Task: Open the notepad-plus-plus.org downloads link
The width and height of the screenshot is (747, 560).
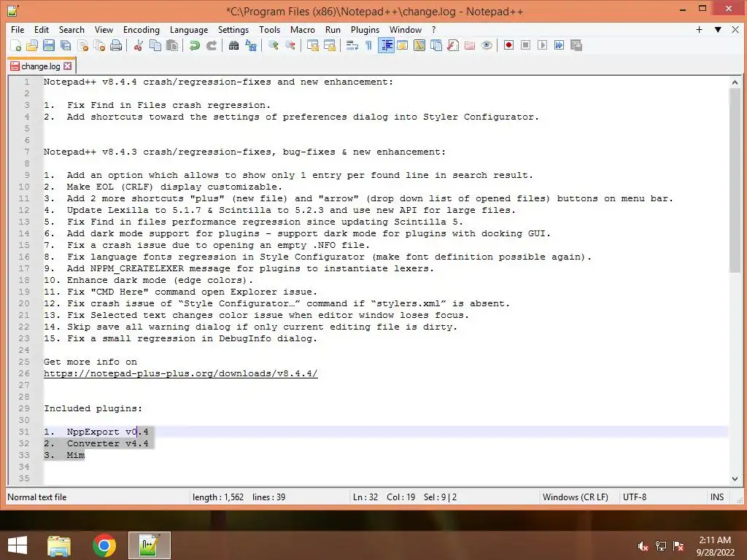Action: pyautogui.click(x=181, y=373)
